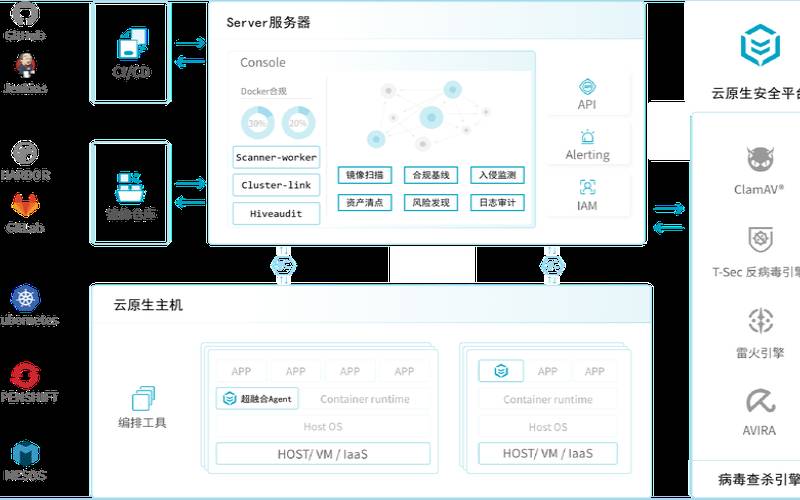Click the Hiveaudit box
Image resolution: width=800 pixels, height=500 pixels.
click(276, 213)
